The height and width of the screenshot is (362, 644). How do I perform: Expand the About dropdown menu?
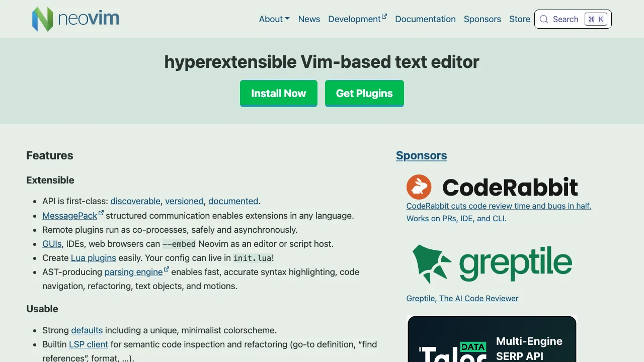[x=274, y=19]
